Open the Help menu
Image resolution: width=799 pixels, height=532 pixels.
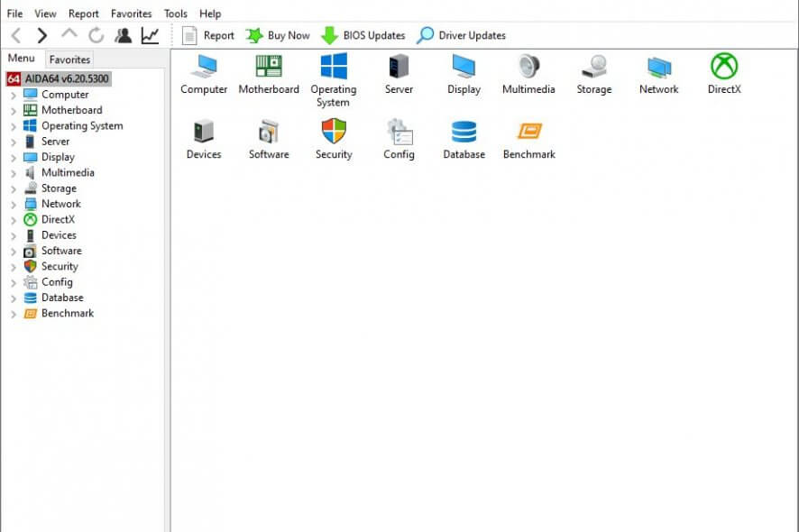tap(210, 14)
